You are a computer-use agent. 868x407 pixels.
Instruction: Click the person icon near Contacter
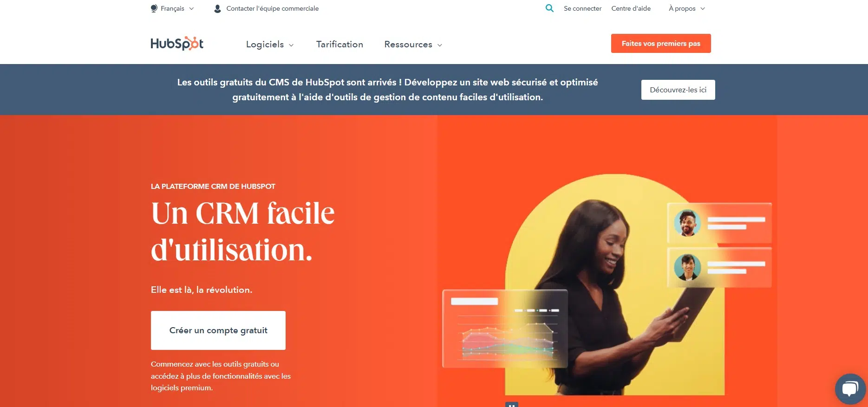217,8
